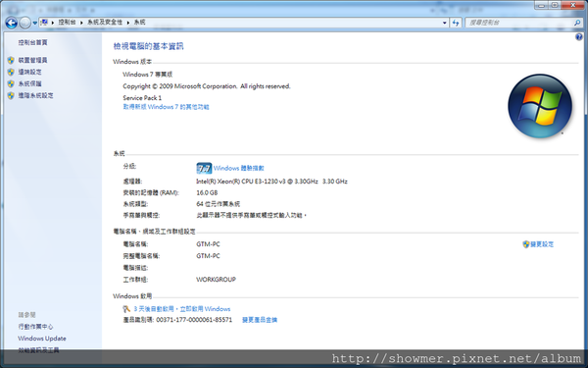This screenshot has width=588, height=368.
Task: Select the GTM-PC computer name value
Action: tap(208, 244)
